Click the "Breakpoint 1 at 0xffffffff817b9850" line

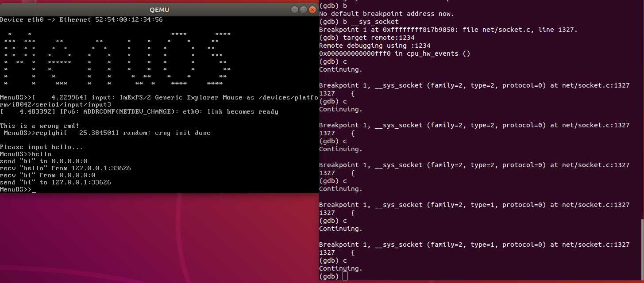tap(448, 30)
